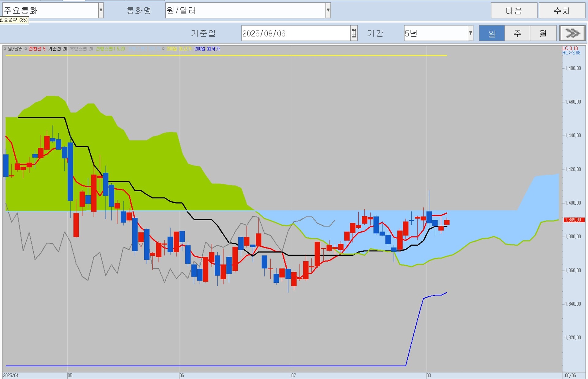This screenshot has width=588, height=379.
Task: Click the small square before 200일 최고가
Action: pos(164,49)
